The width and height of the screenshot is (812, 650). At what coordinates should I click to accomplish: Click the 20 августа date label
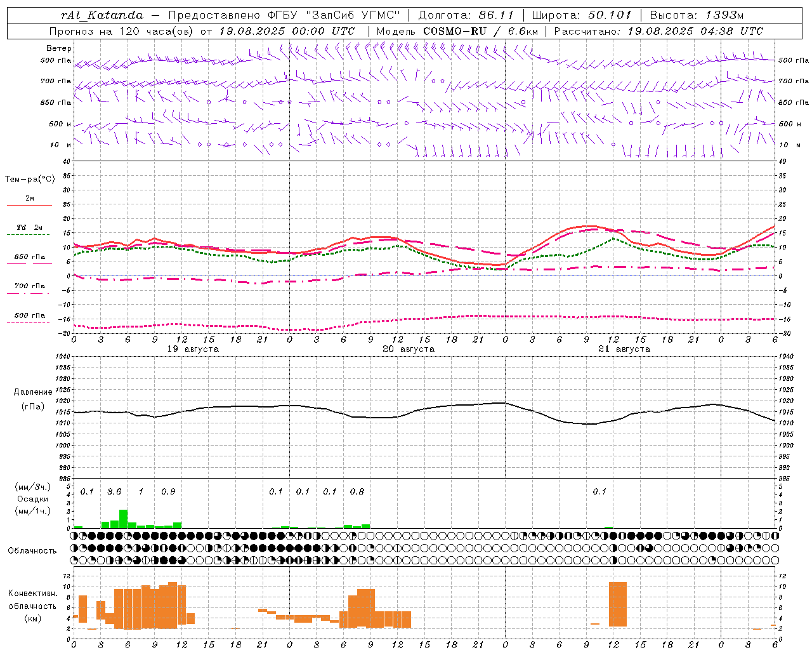(409, 349)
